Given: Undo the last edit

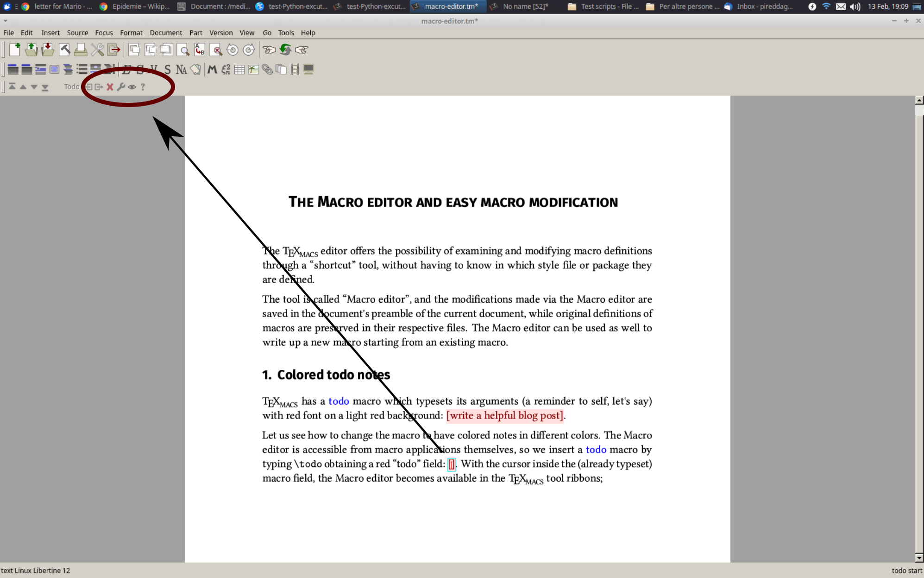Looking at the screenshot, I should tap(233, 50).
